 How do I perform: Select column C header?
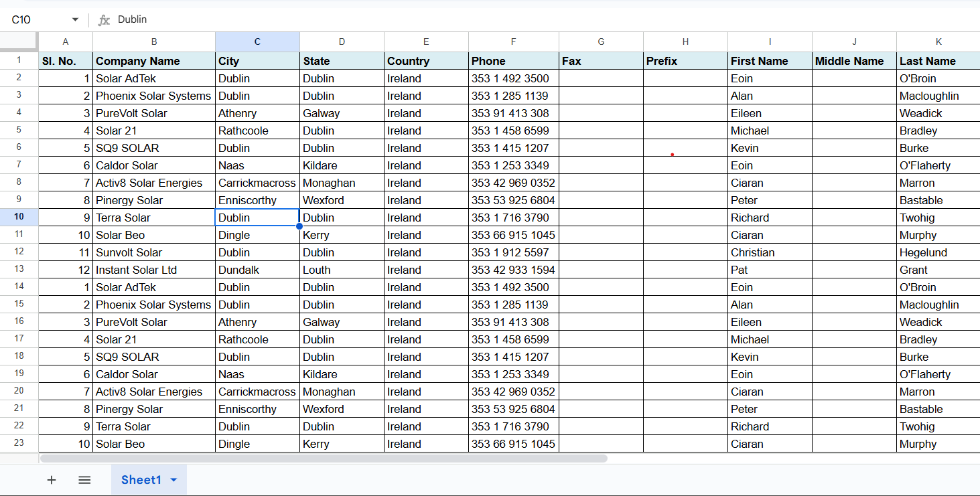coord(257,42)
